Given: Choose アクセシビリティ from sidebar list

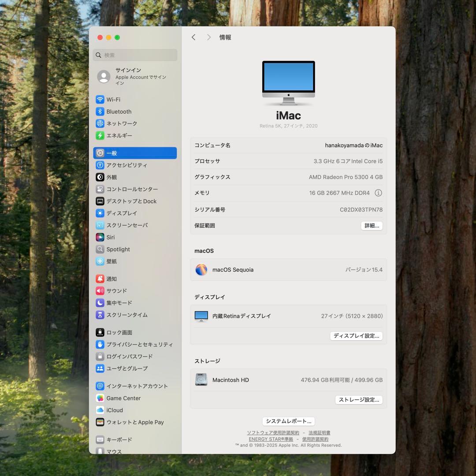Looking at the screenshot, I should [x=126, y=165].
